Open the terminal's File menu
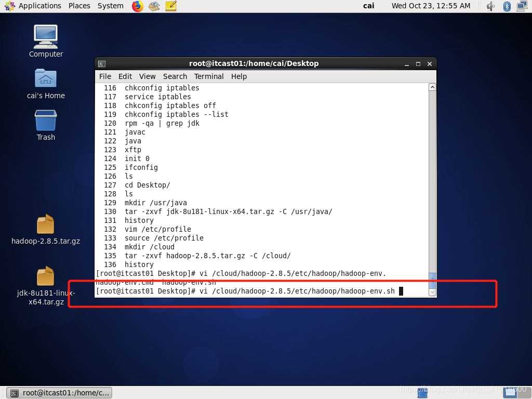This screenshot has height=399, width=532. coord(105,76)
